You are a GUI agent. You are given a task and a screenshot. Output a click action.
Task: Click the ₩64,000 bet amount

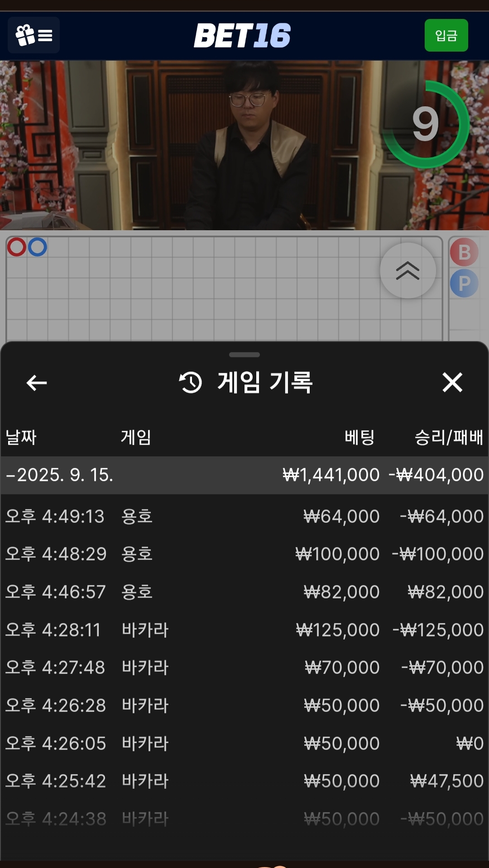(x=341, y=516)
